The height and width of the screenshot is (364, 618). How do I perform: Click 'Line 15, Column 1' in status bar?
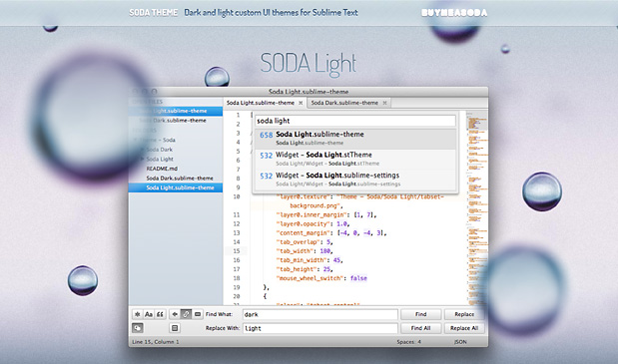pyautogui.click(x=156, y=342)
